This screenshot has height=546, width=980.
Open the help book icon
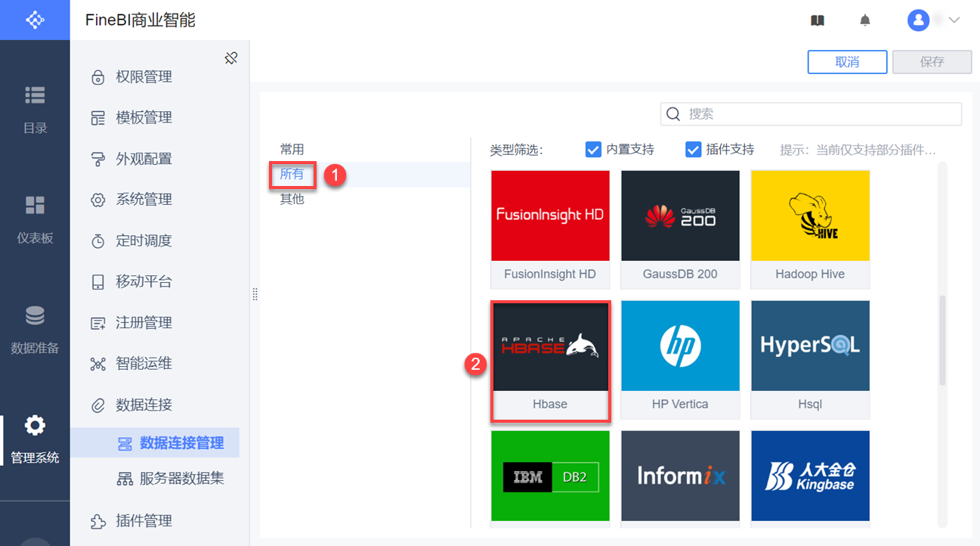coord(817,20)
